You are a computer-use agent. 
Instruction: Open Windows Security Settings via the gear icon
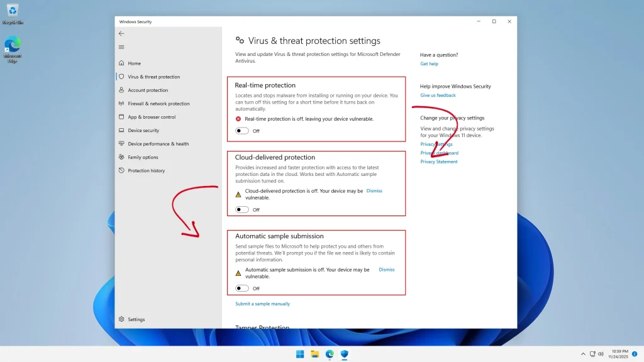point(132,319)
